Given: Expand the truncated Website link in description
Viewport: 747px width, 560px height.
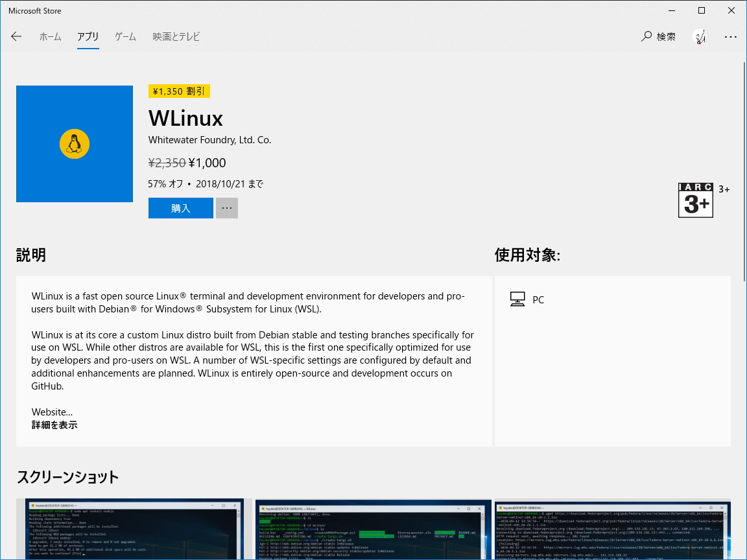Looking at the screenshot, I should click(x=52, y=412).
